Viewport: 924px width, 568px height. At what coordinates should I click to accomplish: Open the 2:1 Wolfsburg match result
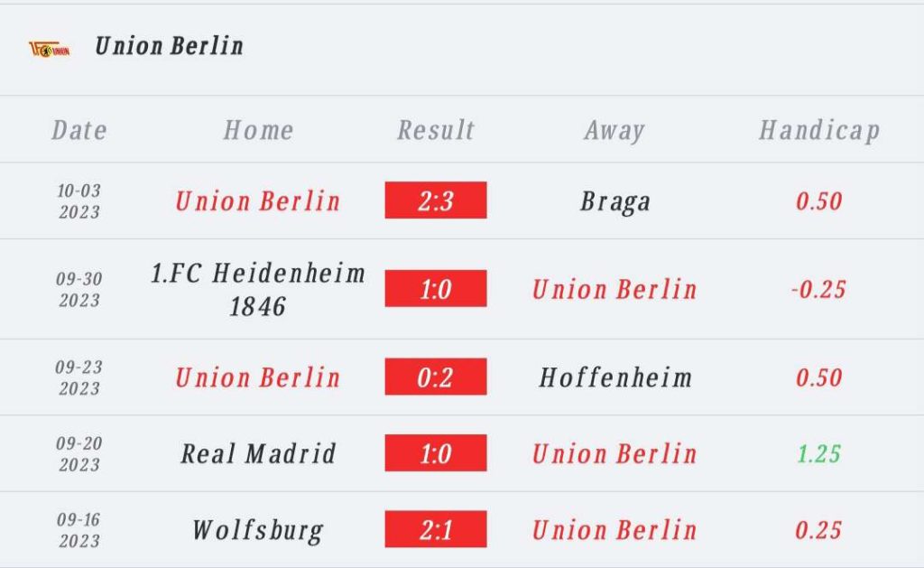[x=436, y=529]
